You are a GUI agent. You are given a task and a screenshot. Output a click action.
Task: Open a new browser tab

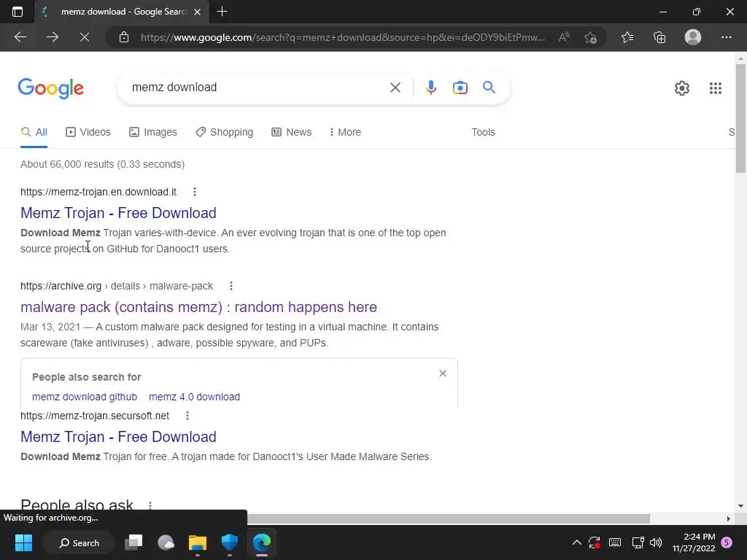click(222, 12)
